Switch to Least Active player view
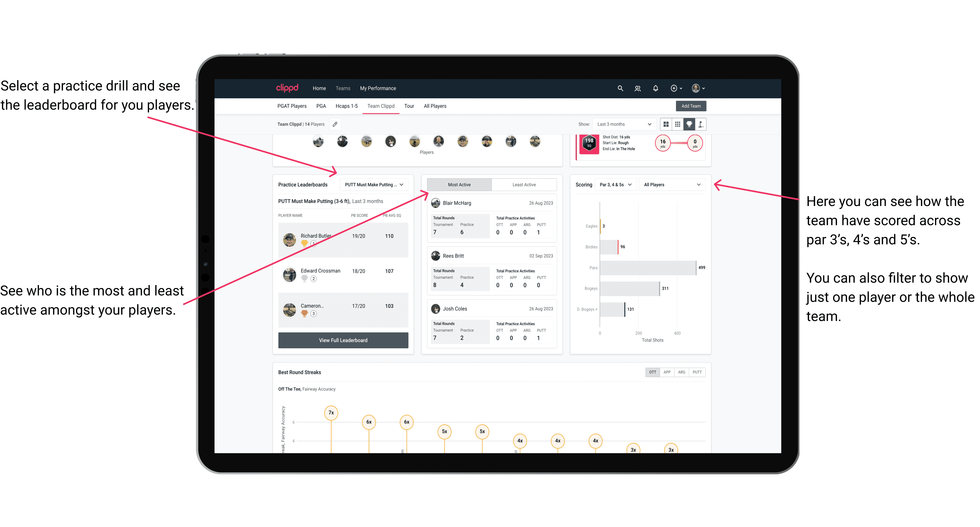The height and width of the screenshot is (527, 980). tap(524, 185)
